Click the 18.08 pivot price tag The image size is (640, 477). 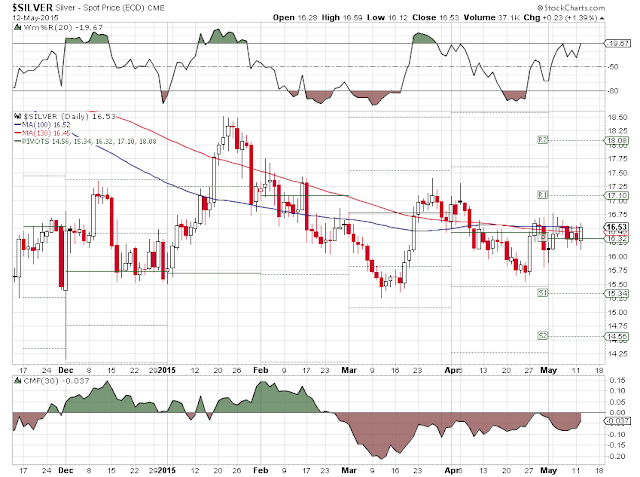[618, 140]
